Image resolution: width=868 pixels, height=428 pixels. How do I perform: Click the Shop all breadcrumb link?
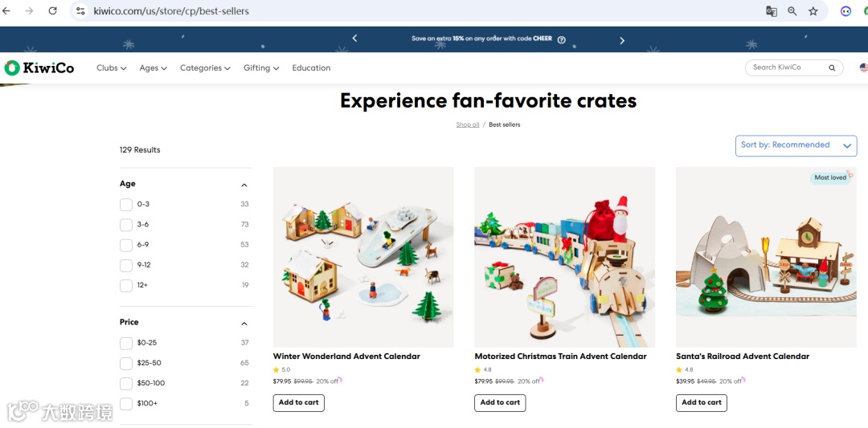pyautogui.click(x=468, y=125)
